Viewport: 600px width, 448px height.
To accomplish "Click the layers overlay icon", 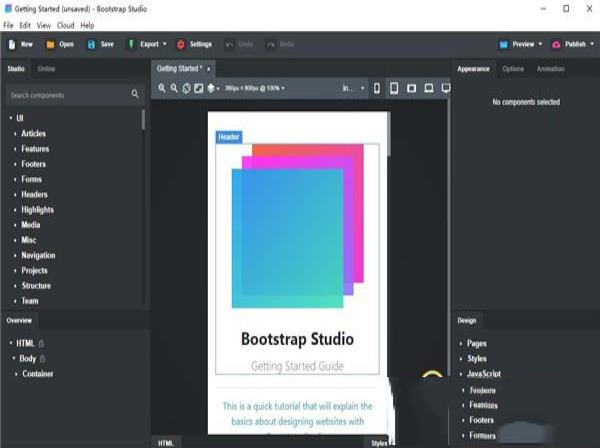I will point(211,88).
